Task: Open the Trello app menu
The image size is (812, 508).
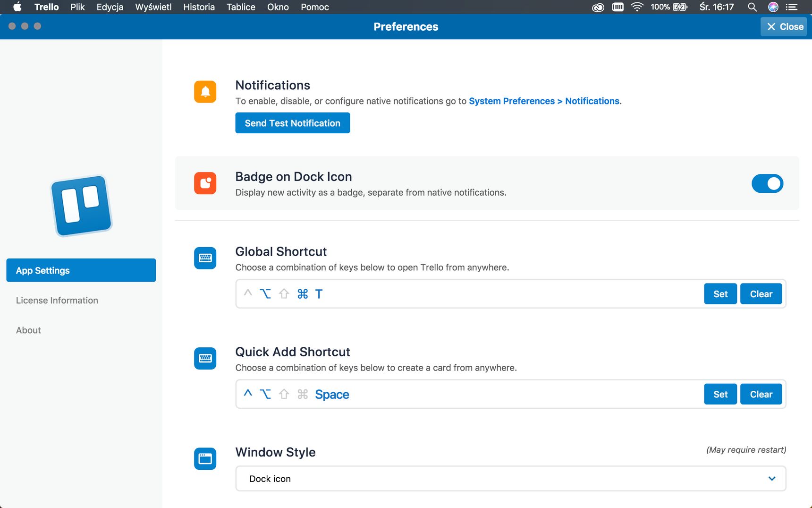Action: tap(46, 7)
